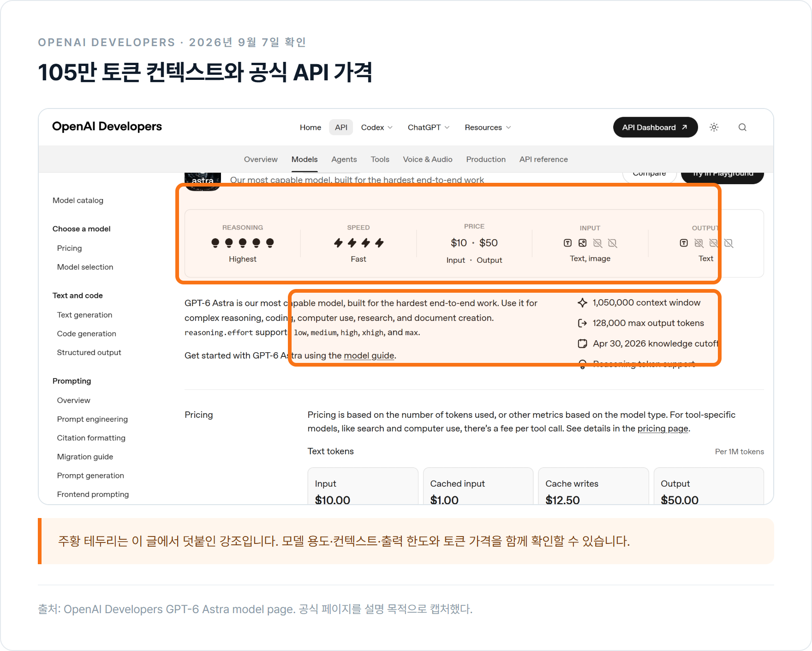The height and width of the screenshot is (651, 812).
Task: Click the image input modality icon under INPUT
Action: tap(583, 243)
